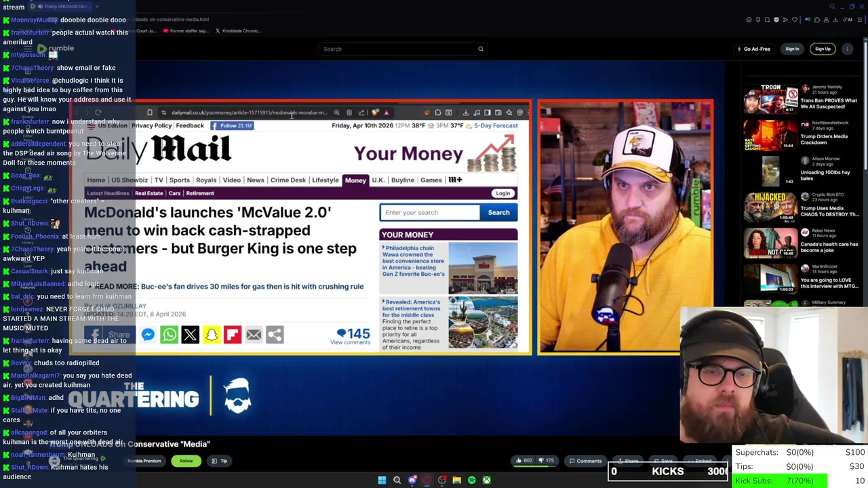Image resolution: width=868 pixels, height=488 pixels.
Task: Share article via Snapchat icon
Action: coord(212,334)
